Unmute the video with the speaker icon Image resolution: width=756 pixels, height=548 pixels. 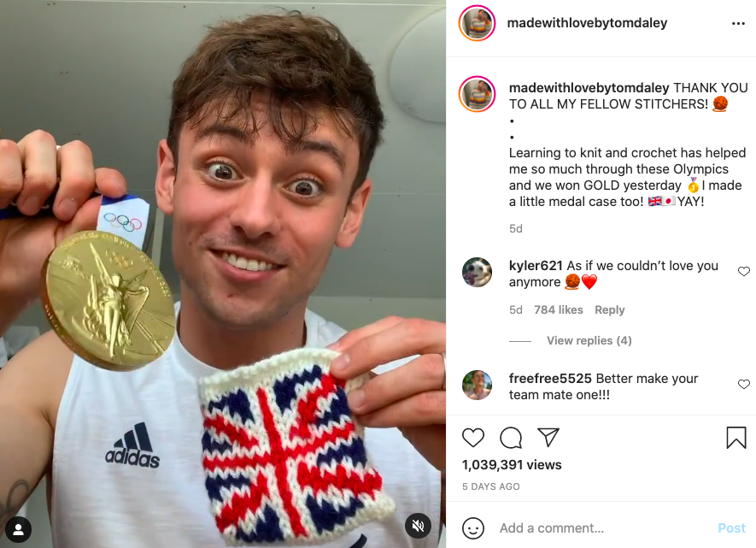click(418, 525)
